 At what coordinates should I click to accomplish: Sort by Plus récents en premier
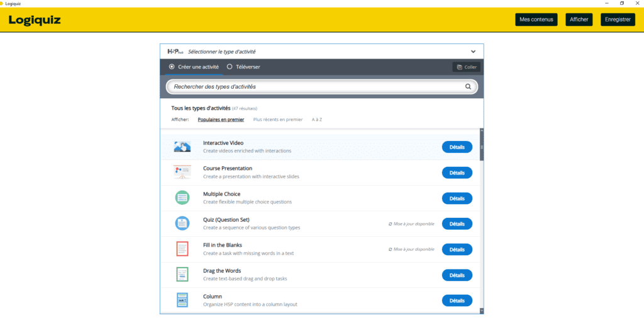point(277,119)
